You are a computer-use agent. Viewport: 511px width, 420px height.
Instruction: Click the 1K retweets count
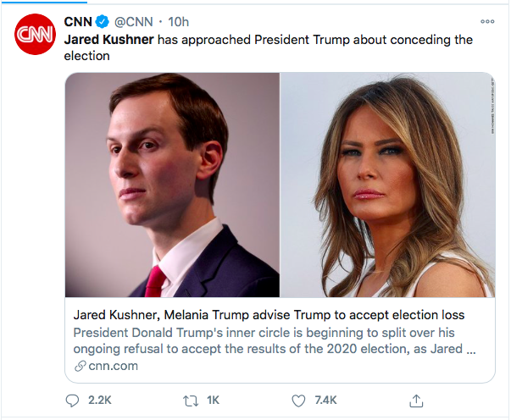click(212, 400)
